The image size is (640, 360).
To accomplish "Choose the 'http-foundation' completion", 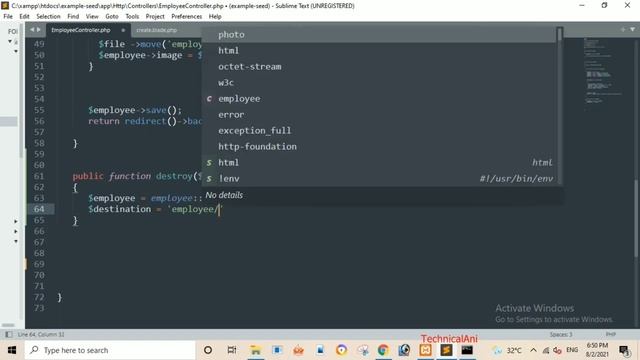I will point(380,146).
